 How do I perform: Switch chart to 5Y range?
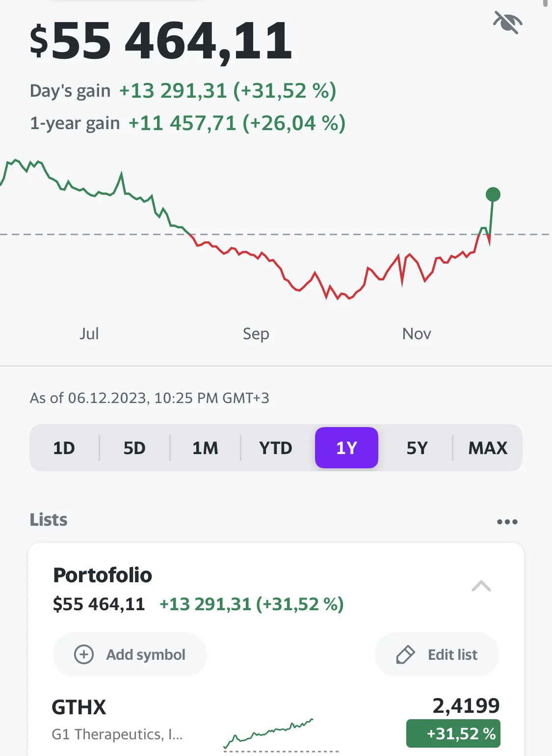417,448
